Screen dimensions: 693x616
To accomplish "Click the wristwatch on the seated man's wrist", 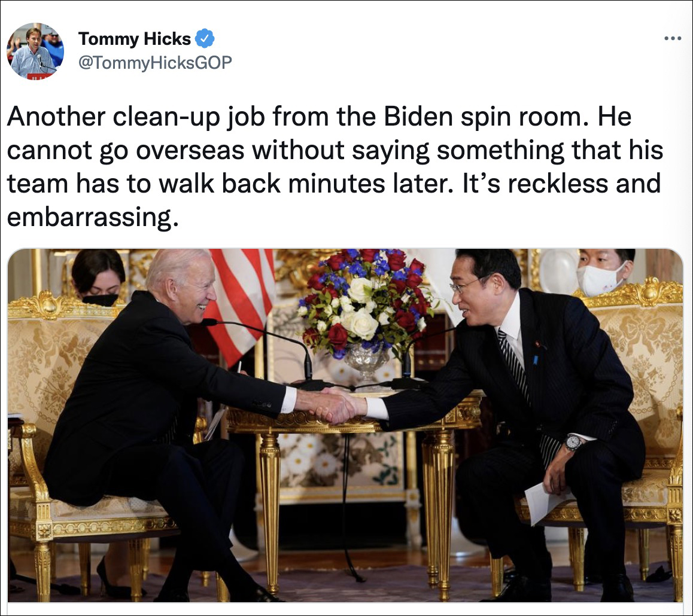I will point(572,442).
